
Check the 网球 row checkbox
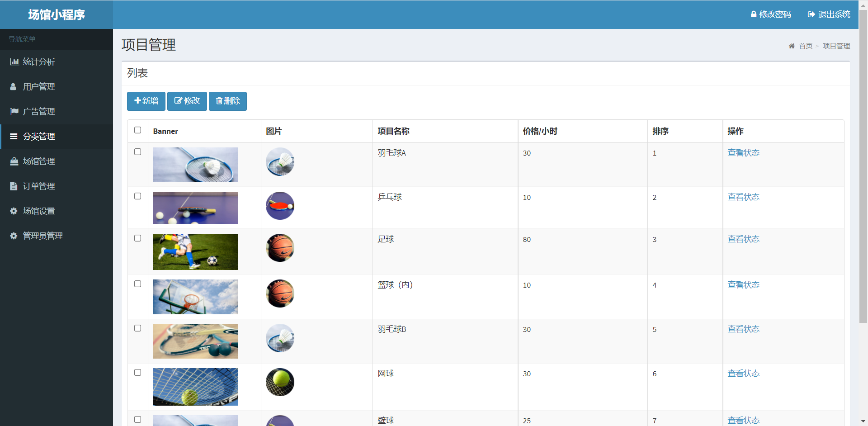coord(138,373)
